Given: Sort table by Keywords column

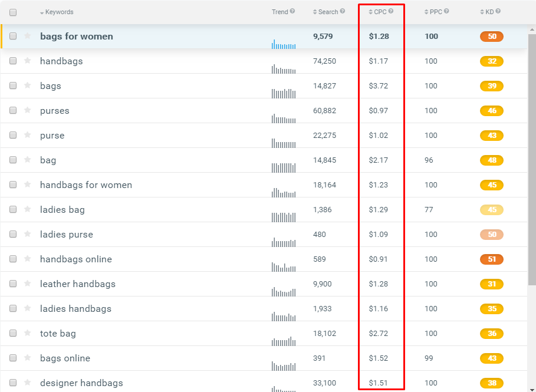Looking at the screenshot, I should (x=57, y=12).
